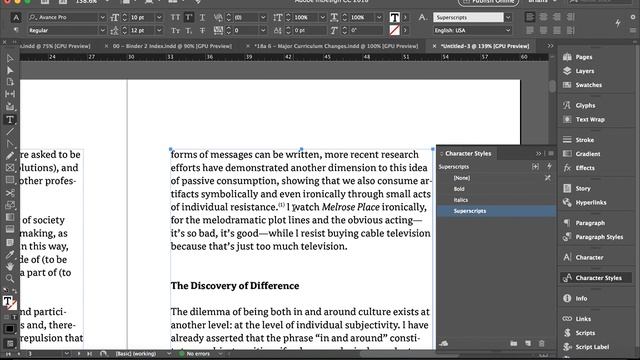
Task: Click the stroke none swatch in control bar
Action: (394, 30)
